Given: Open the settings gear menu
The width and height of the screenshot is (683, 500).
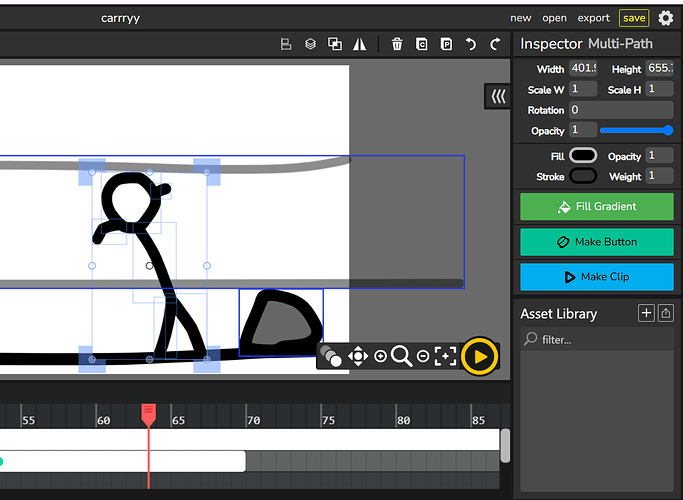Looking at the screenshot, I should click(666, 18).
